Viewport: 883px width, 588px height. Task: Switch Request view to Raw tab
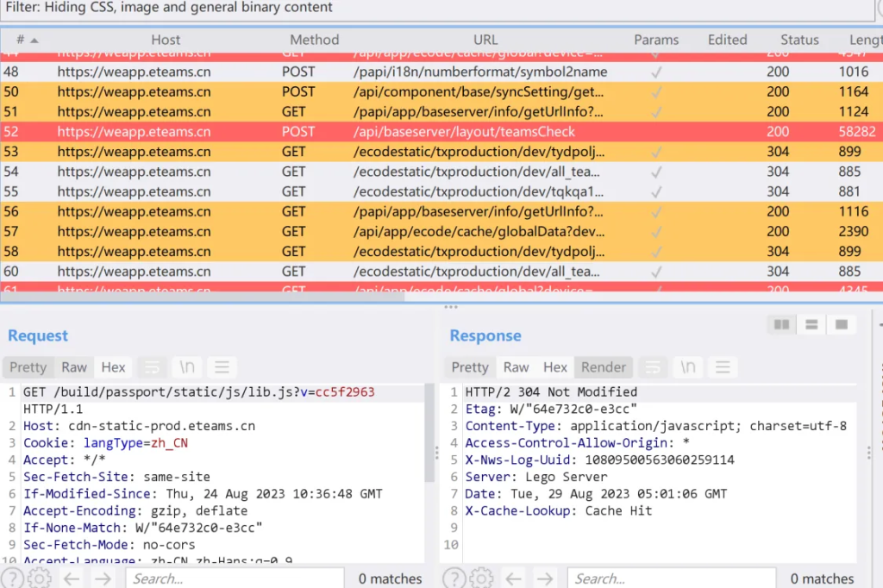tap(74, 367)
